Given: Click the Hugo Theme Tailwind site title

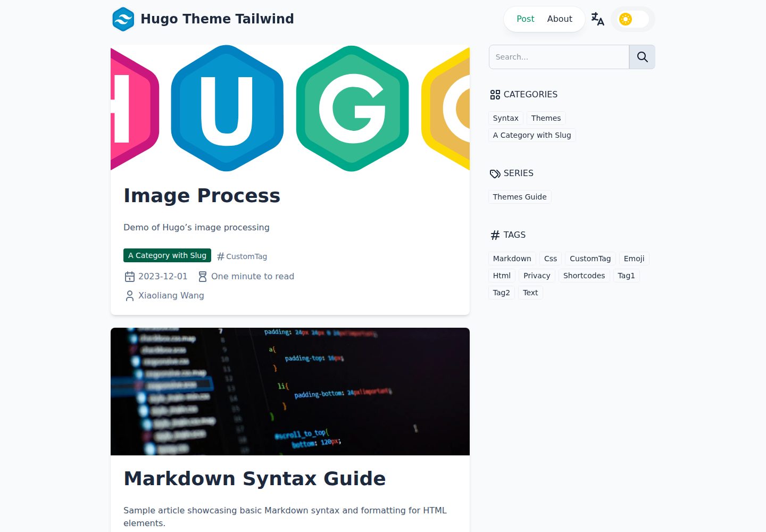Looking at the screenshot, I should tap(217, 19).
